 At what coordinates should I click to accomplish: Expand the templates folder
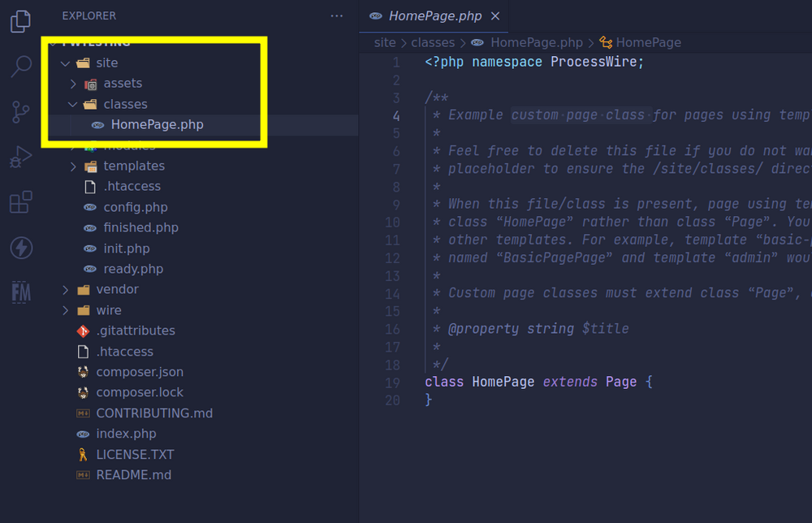point(133,166)
